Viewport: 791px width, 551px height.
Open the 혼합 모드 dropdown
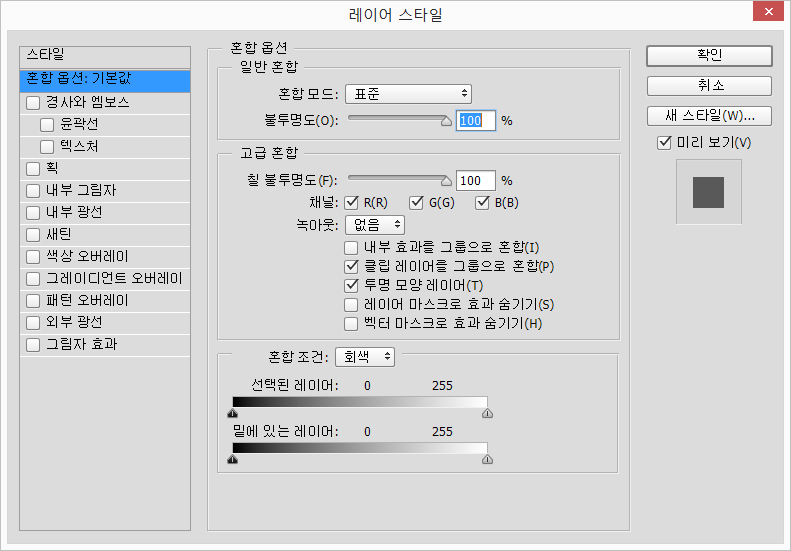pos(408,94)
